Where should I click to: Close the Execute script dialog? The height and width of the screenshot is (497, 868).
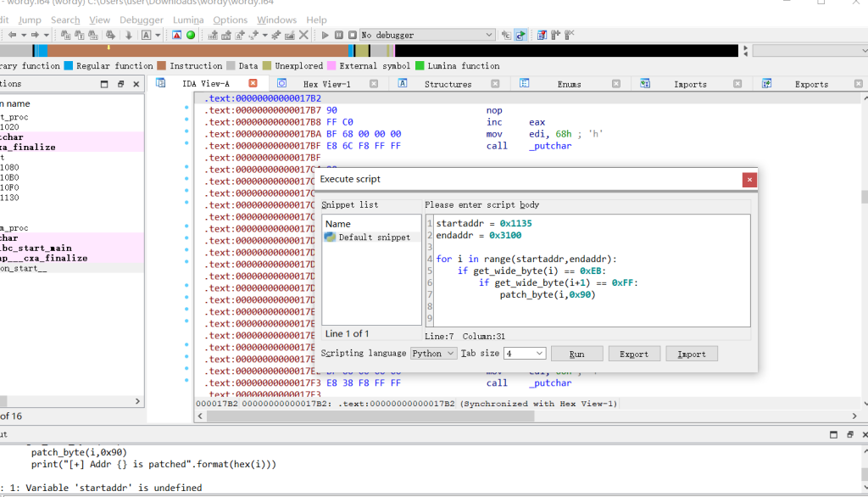(748, 180)
